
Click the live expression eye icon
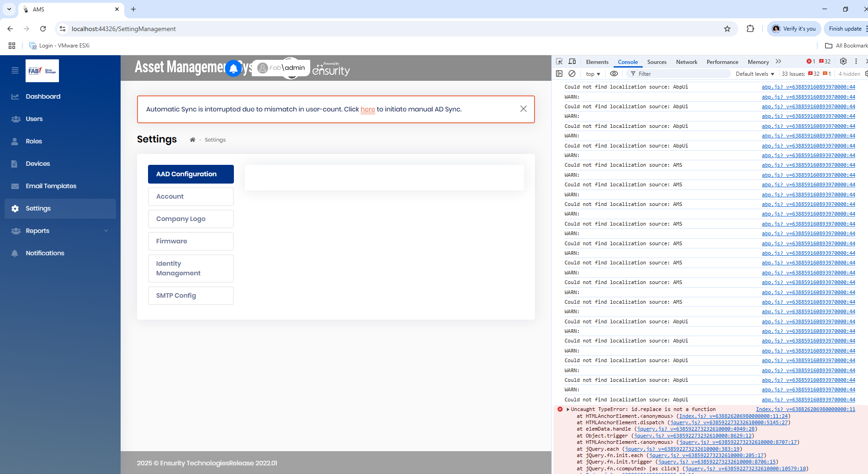click(614, 74)
